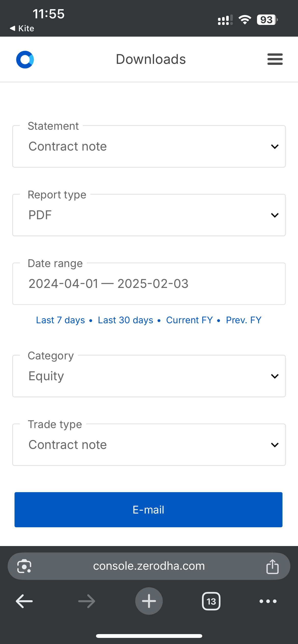298x644 pixels.
Task: Expand the Statement dropdown
Action: tap(149, 147)
